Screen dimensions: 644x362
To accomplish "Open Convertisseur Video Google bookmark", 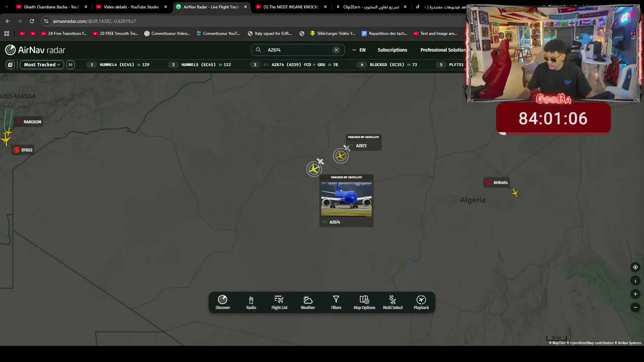I will 167,34.
